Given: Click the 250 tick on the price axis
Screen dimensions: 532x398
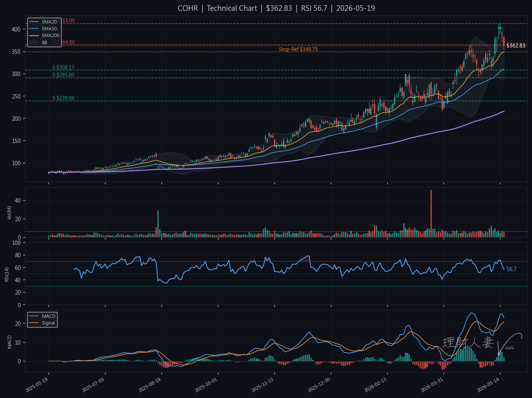Looking at the screenshot, I should [16, 96].
